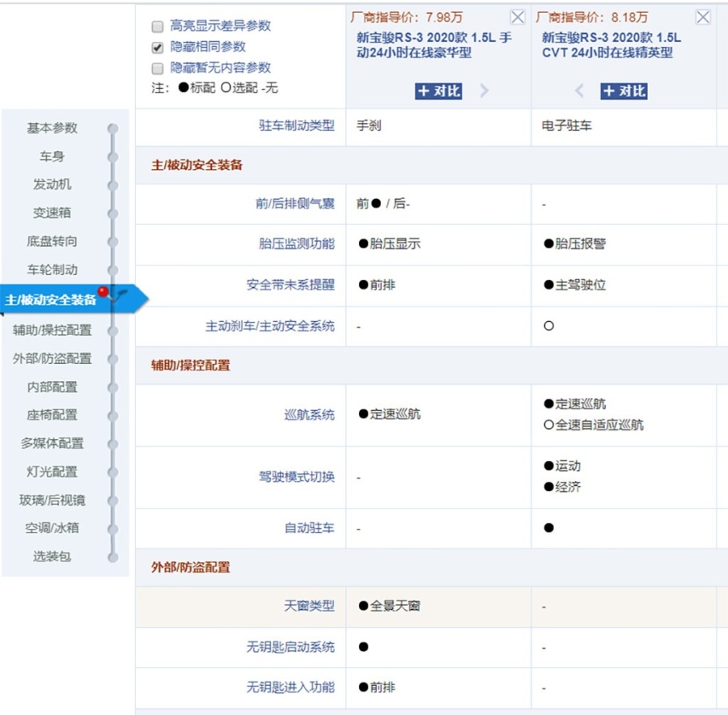Viewport: 728px width, 715px height.
Task: Click 对比 button under CVT精英型
Action: coord(624,91)
